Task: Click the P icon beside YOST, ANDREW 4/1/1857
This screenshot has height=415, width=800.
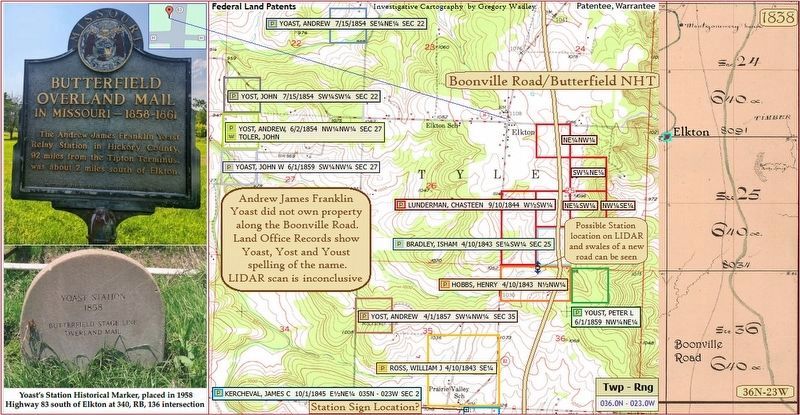Action: (364, 316)
